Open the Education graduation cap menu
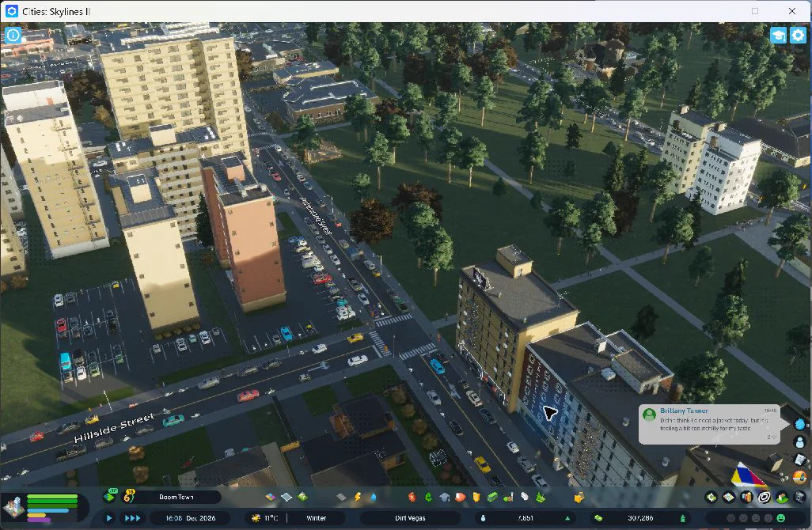 [444, 497]
